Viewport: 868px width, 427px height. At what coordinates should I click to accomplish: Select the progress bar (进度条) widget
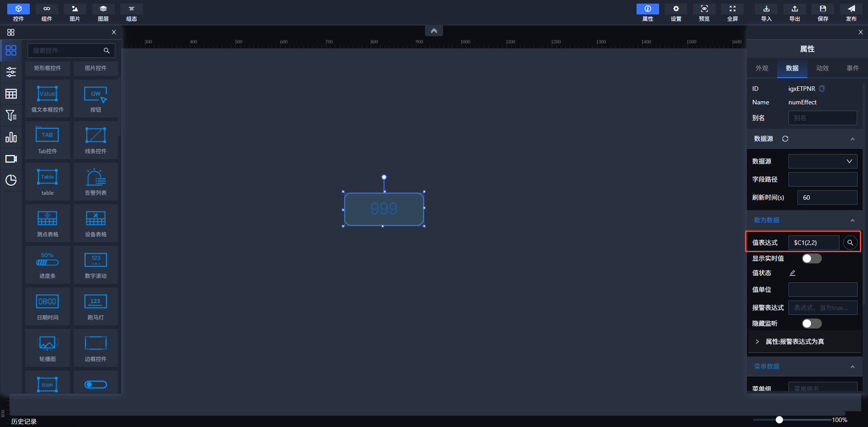[x=47, y=265]
